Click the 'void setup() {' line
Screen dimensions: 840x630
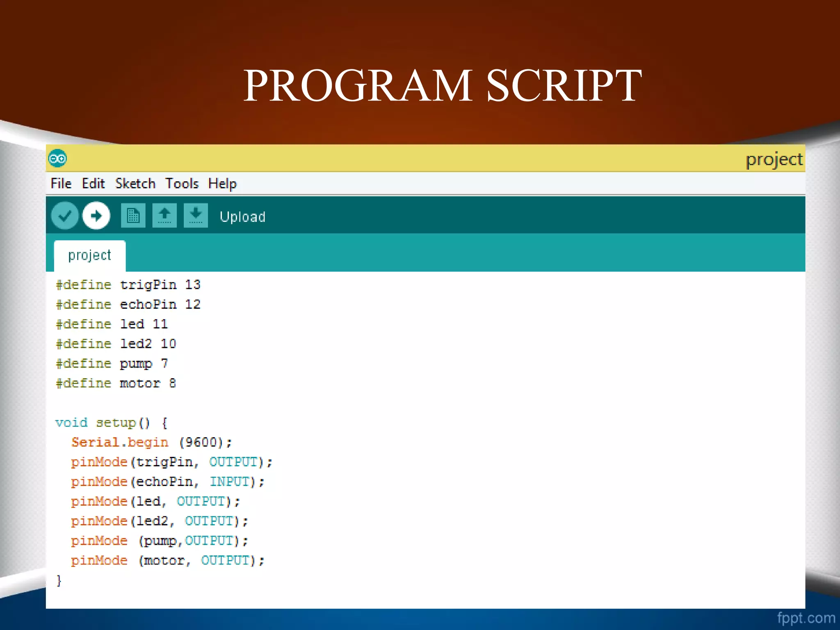pos(112,422)
